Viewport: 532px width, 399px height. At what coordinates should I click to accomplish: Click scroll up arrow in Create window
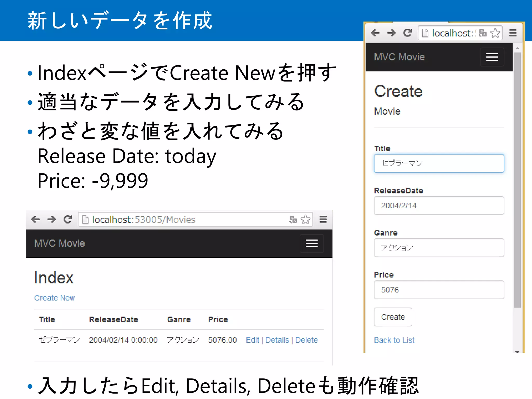pyautogui.click(x=517, y=48)
